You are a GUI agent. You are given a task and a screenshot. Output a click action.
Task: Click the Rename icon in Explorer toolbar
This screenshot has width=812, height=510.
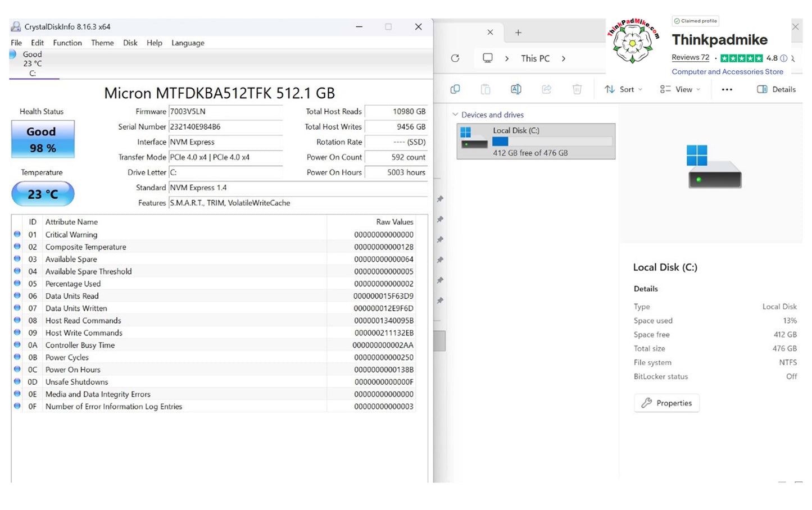point(516,89)
